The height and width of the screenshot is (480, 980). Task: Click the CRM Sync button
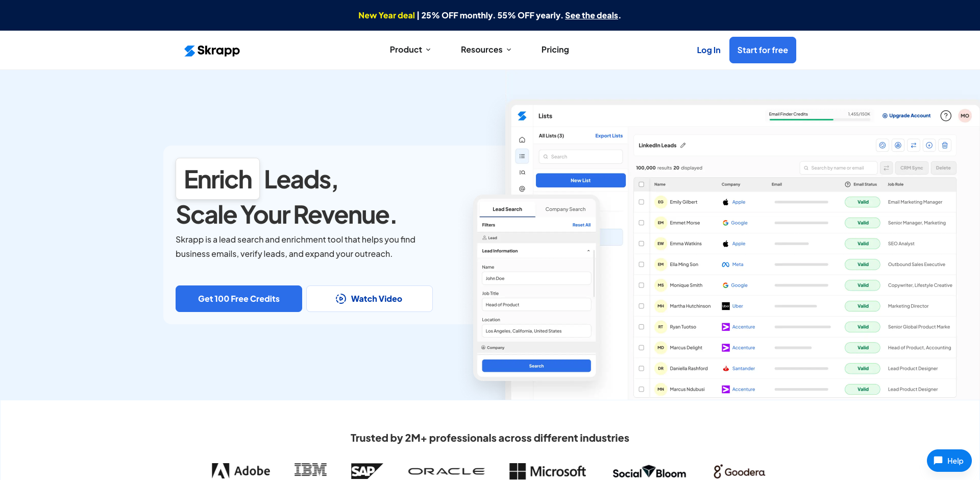(912, 168)
